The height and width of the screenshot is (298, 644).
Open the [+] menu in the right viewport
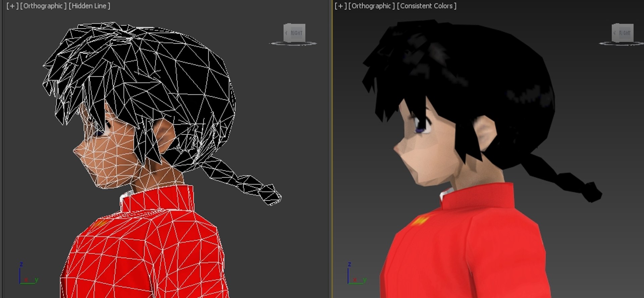pyautogui.click(x=341, y=6)
